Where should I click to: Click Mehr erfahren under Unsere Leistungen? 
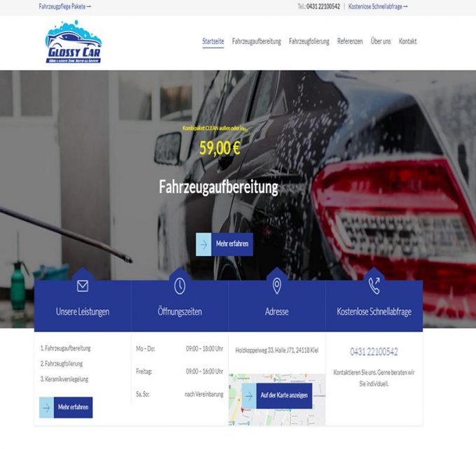point(66,408)
